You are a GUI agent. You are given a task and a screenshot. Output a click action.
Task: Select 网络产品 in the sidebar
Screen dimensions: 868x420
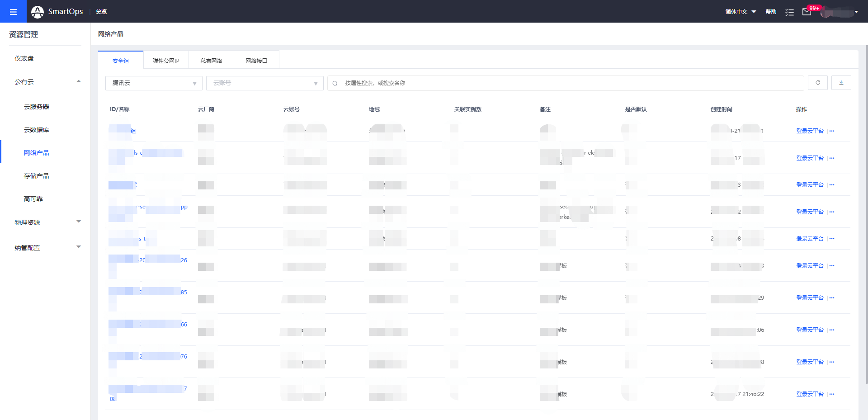tap(37, 153)
